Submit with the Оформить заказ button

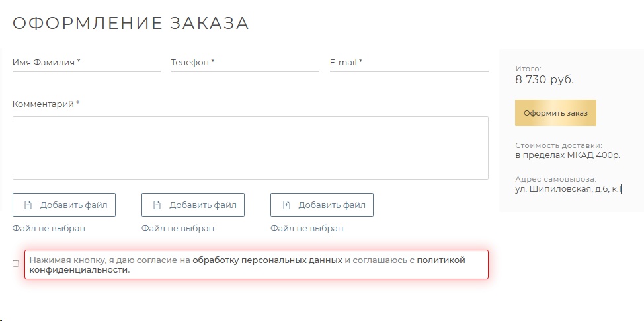pyautogui.click(x=555, y=113)
